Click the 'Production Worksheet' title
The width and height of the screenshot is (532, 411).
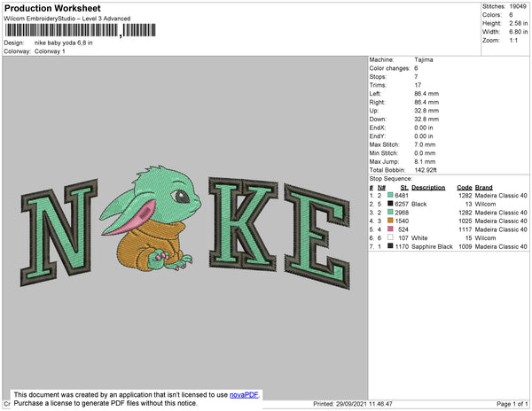[x=52, y=8]
